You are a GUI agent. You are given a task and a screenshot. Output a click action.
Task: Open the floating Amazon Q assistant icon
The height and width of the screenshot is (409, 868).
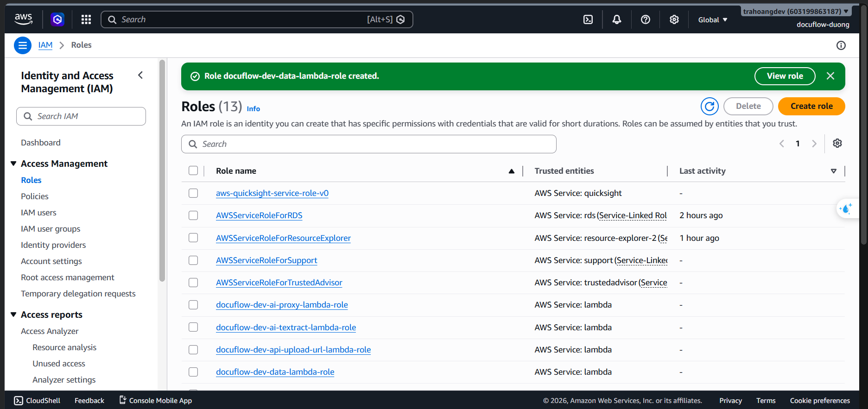[846, 209]
